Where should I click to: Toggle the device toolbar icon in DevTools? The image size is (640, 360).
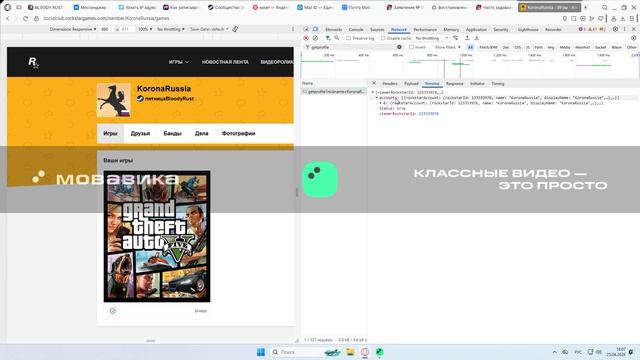pos(316,29)
